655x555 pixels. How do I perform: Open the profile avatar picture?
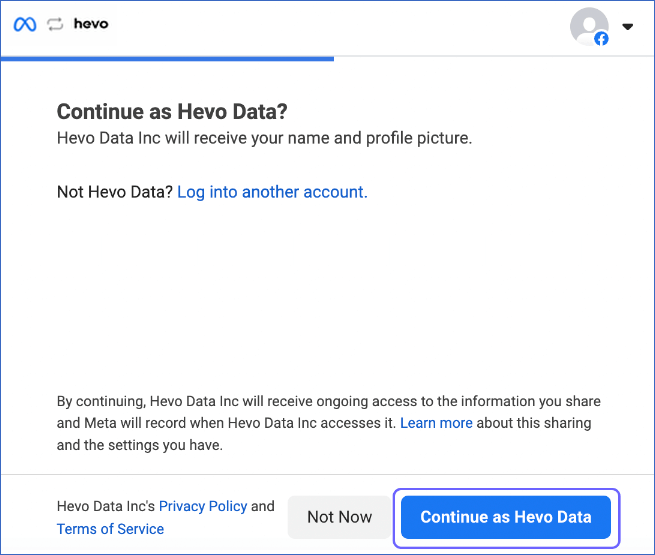coord(589,26)
